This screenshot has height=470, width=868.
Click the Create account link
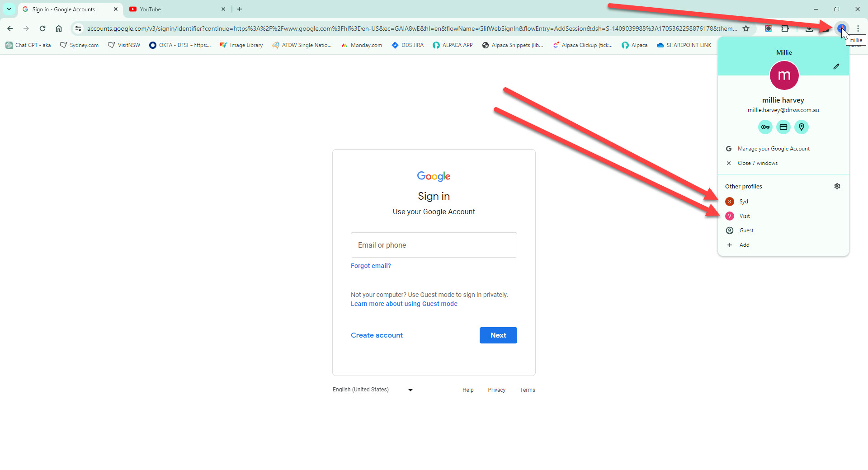tap(377, 335)
